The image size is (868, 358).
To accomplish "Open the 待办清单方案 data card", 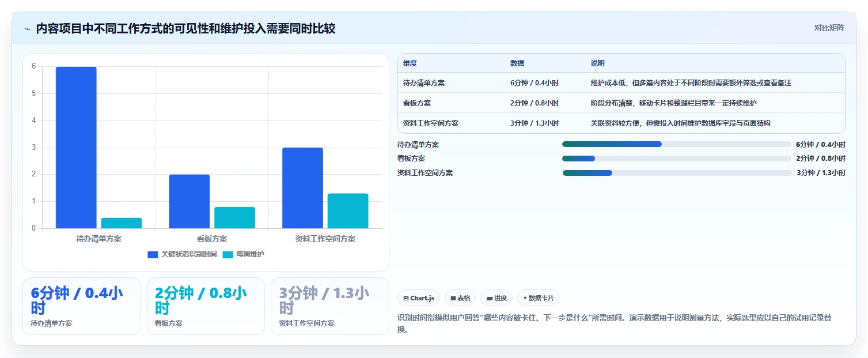I will [x=82, y=306].
